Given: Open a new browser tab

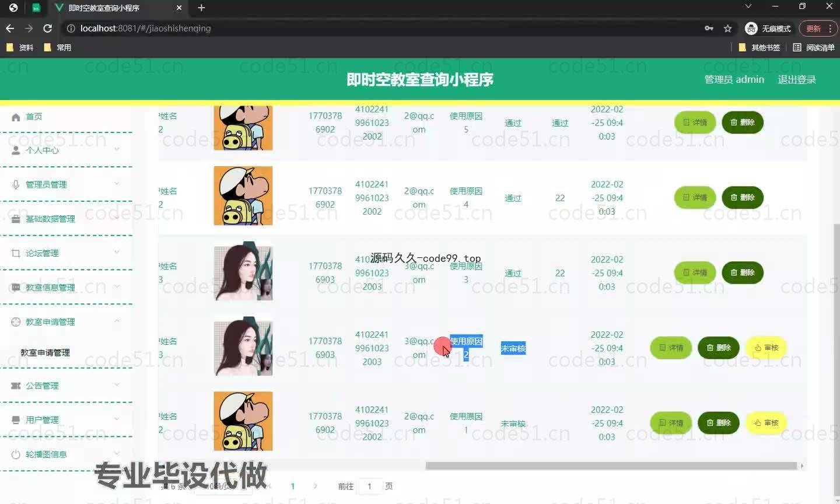Looking at the screenshot, I should 201,8.
